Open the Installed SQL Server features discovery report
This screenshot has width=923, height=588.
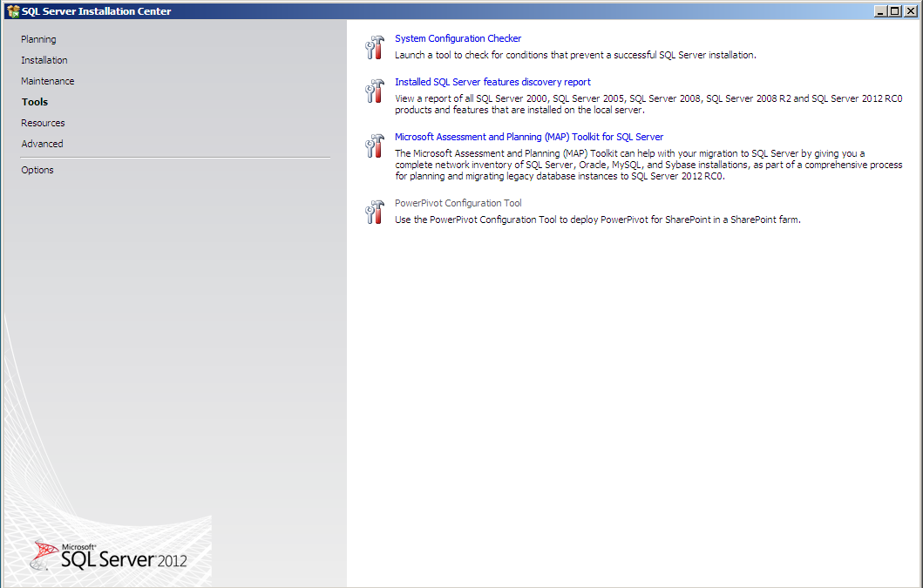point(492,81)
